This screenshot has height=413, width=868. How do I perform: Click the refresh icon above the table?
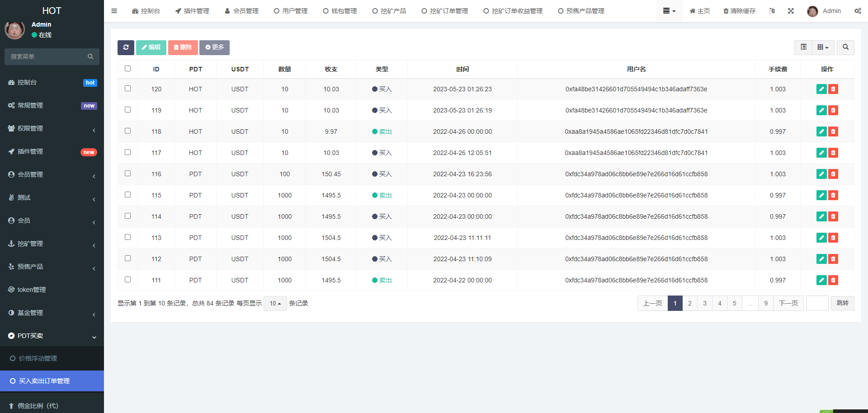126,47
